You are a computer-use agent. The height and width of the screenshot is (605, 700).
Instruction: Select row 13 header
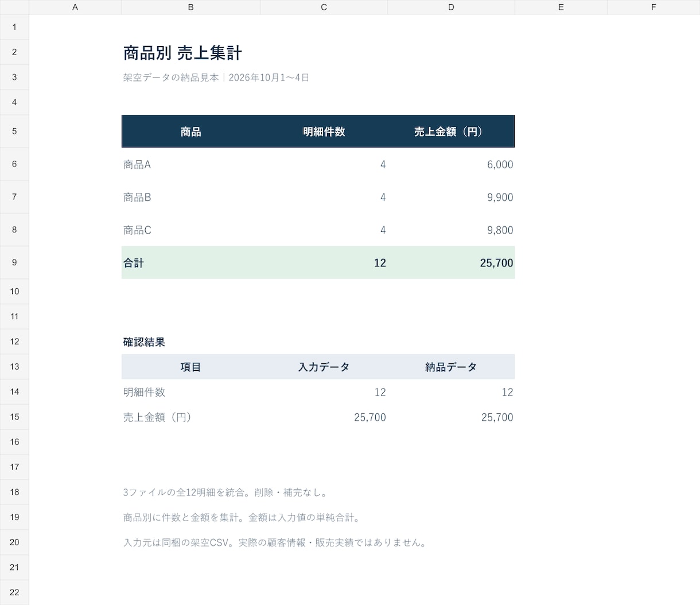pos(14,366)
